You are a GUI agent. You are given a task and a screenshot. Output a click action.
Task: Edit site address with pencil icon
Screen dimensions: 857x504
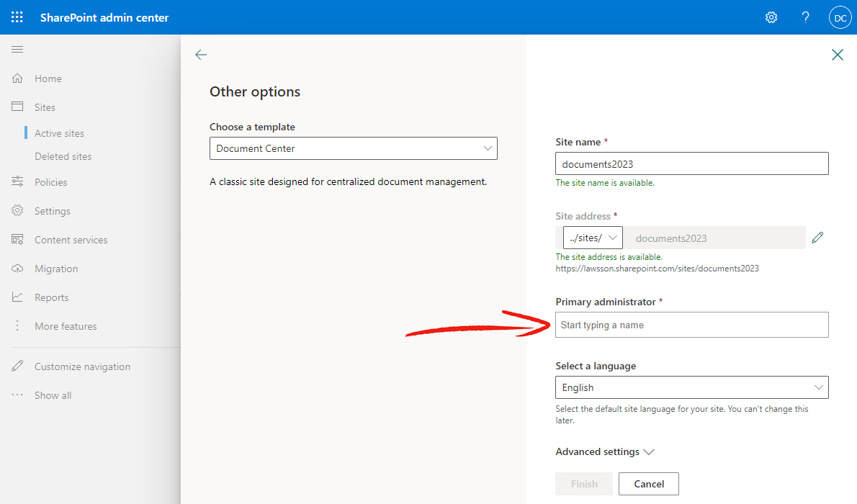click(817, 238)
